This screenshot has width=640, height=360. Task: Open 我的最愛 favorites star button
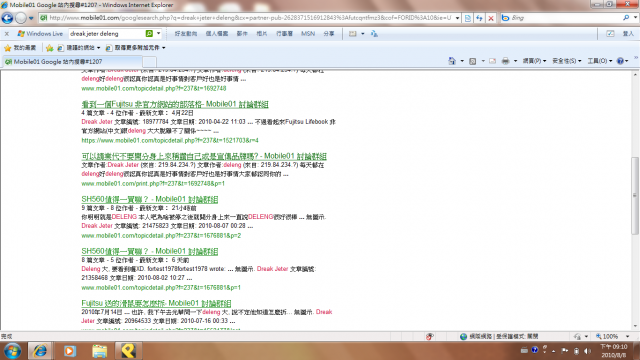(x=20, y=48)
